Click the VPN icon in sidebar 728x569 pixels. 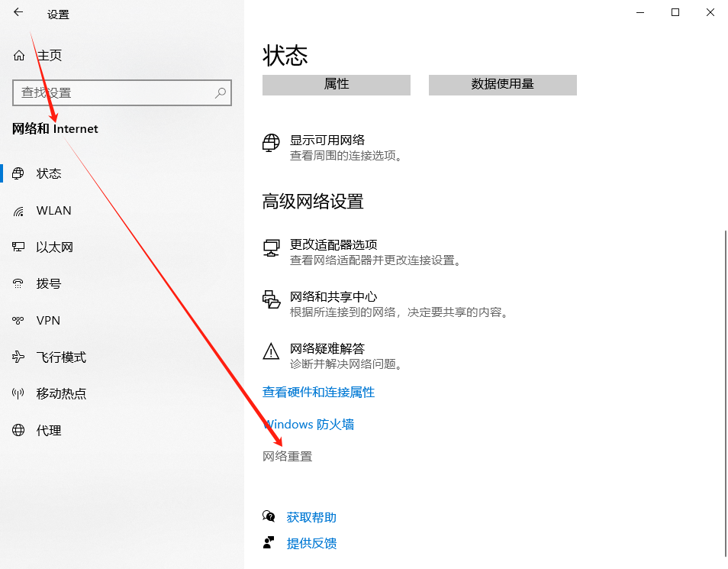pos(18,320)
